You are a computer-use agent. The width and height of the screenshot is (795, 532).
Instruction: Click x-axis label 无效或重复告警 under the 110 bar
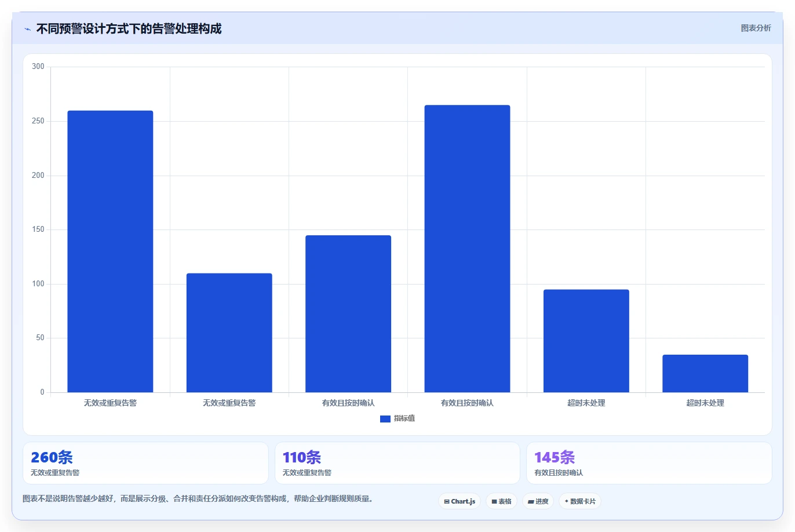pos(229,403)
